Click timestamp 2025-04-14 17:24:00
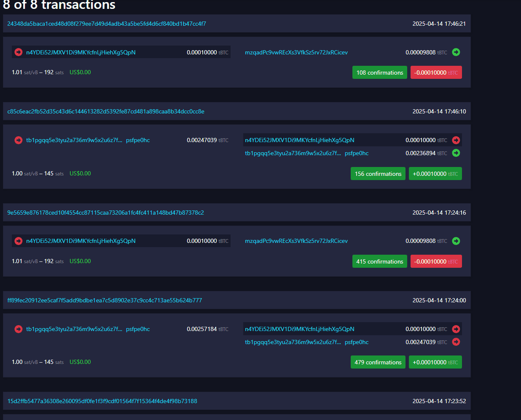 click(x=439, y=300)
